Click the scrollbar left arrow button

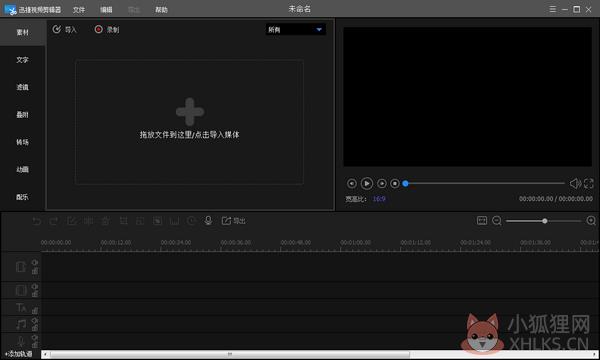[x=45, y=354]
